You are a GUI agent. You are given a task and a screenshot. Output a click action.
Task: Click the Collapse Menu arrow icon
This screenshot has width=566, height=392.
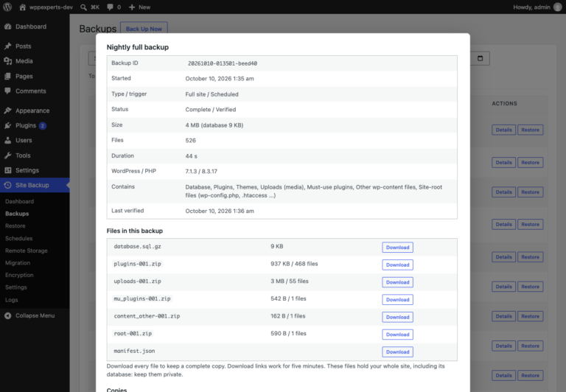(x=7, y=315)
